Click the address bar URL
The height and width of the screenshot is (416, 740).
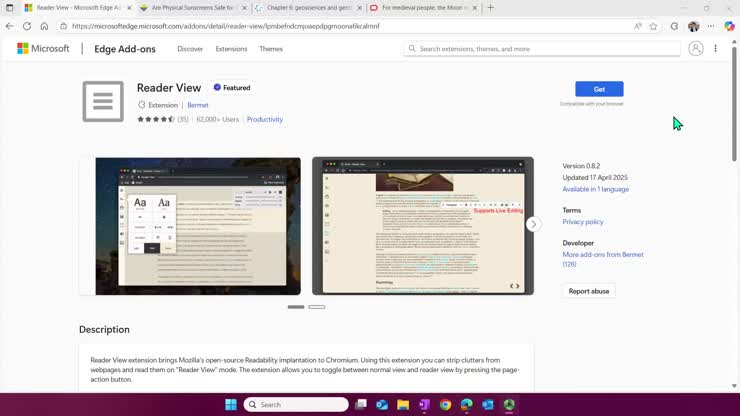click(x=226, y=26)
